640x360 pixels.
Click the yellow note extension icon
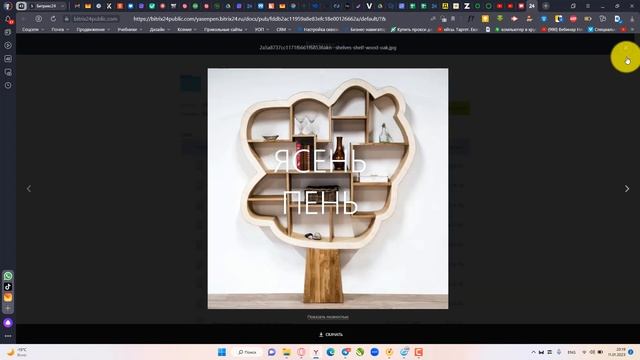(x=485, y=19)
